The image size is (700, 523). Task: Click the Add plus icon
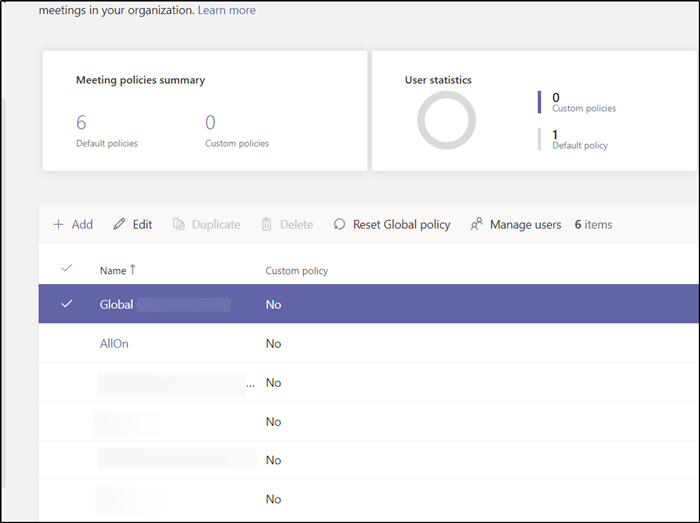(58, 225)
